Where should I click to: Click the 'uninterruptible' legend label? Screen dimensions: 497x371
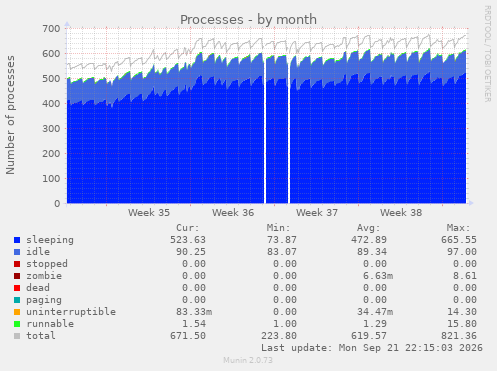pyautogui.click(x=71, y=312)
